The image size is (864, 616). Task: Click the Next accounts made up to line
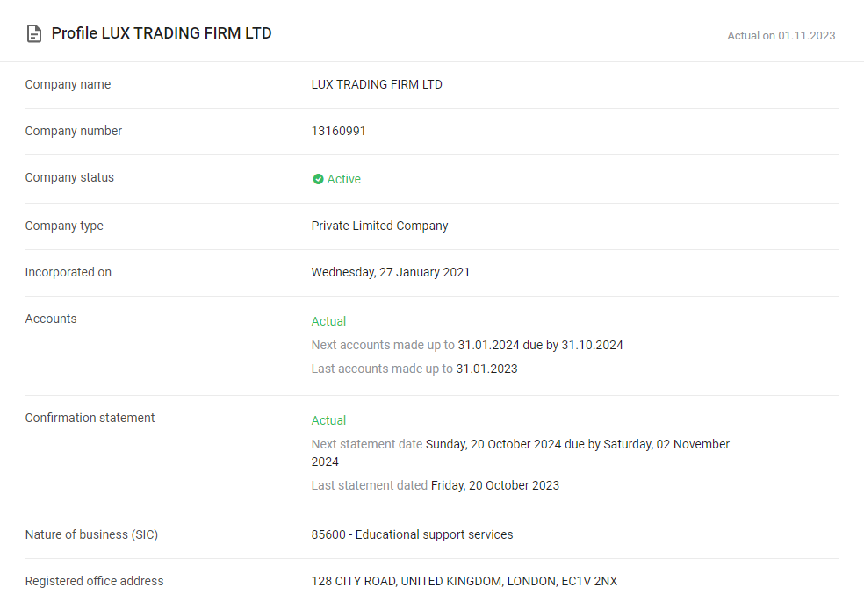[x=467, y=345]
